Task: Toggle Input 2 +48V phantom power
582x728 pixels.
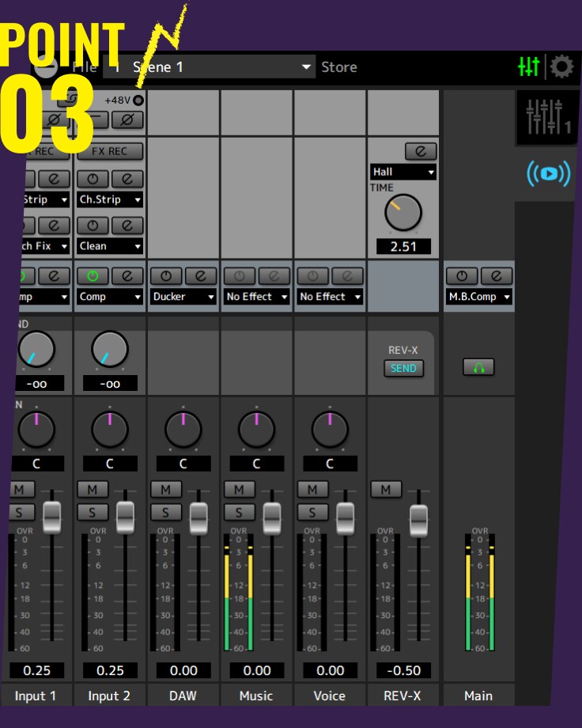Action: pos(138,100)
